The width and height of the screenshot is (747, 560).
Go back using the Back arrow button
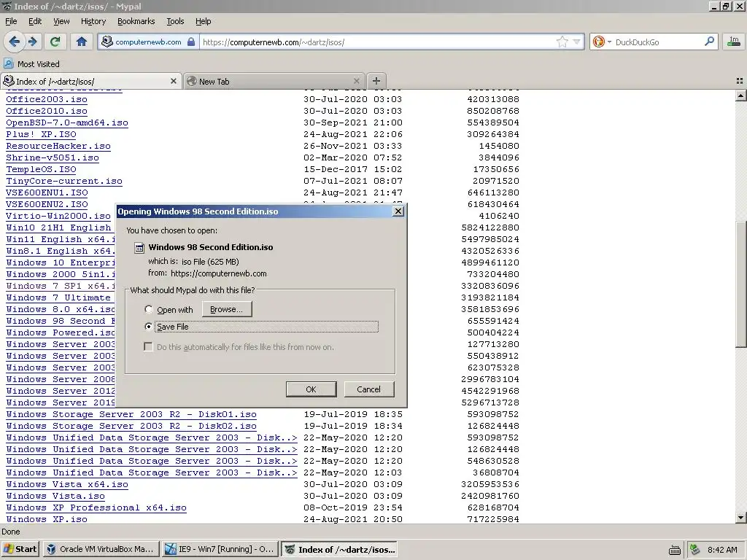point(15,42)
